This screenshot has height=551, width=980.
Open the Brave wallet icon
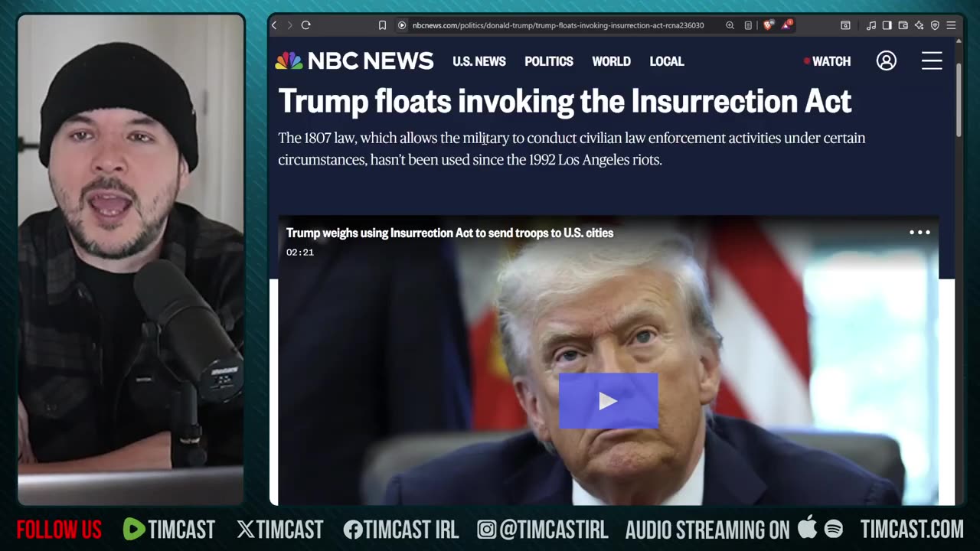pyautogui.click(x=903, y=25)
